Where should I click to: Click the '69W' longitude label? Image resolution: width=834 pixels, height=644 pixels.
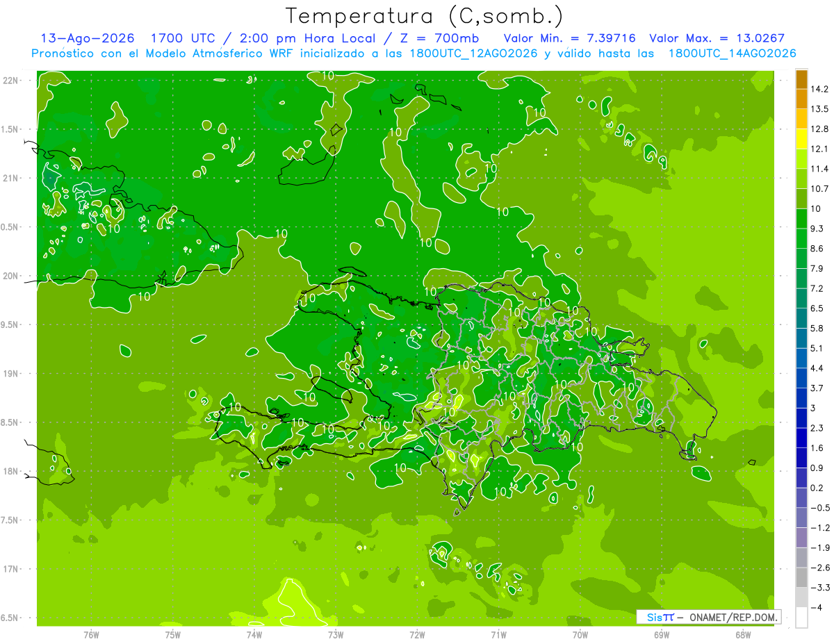(x=662, y=634)
